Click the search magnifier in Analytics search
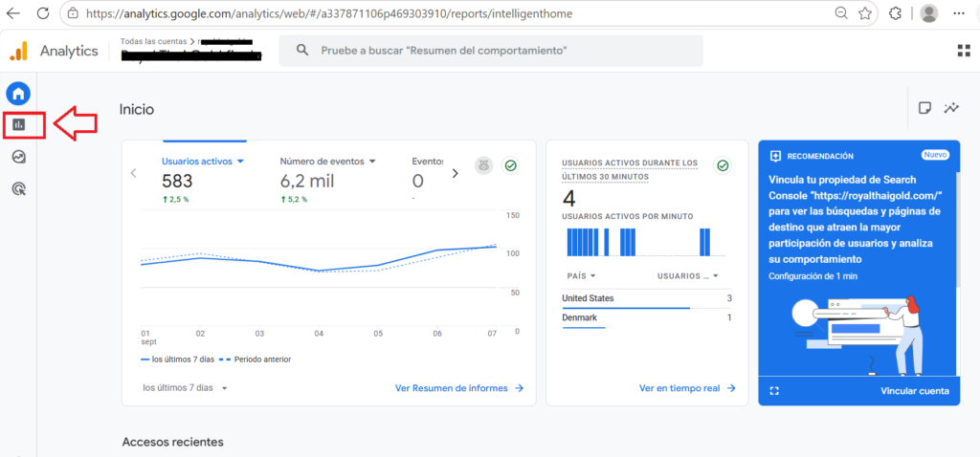The height and width of the screenshot is (457, 980). (x=302, y=50)
